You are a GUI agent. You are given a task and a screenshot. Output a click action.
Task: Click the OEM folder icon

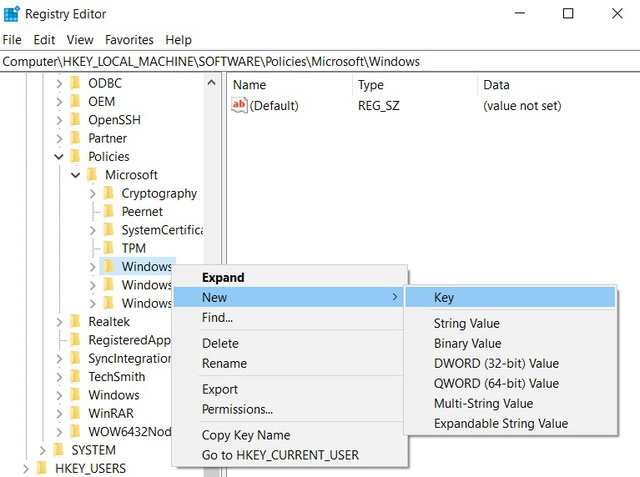point(76,101)
